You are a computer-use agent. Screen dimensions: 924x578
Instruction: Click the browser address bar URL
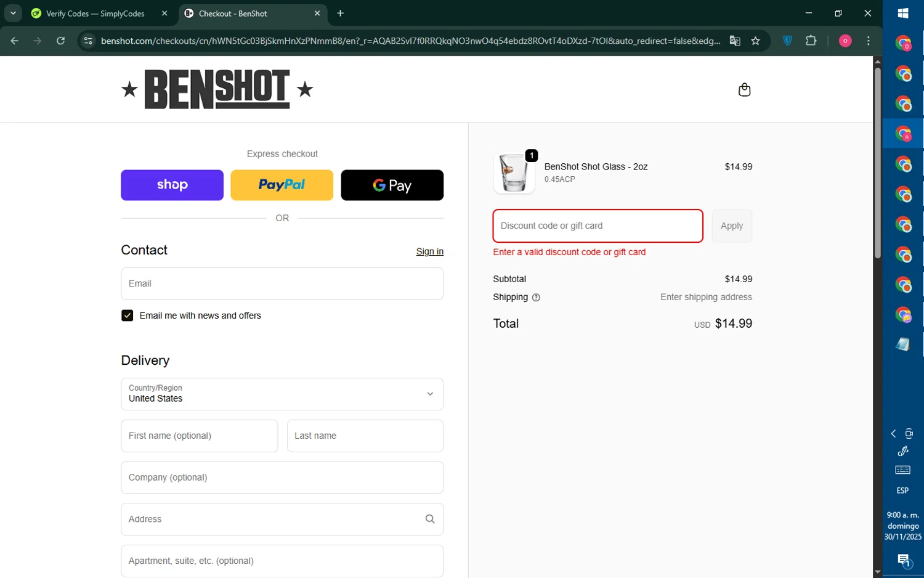[x=410, y=41]
